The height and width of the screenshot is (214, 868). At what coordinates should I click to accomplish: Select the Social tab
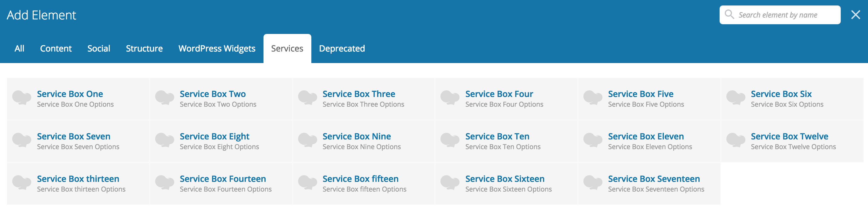[x=99, y=48]
